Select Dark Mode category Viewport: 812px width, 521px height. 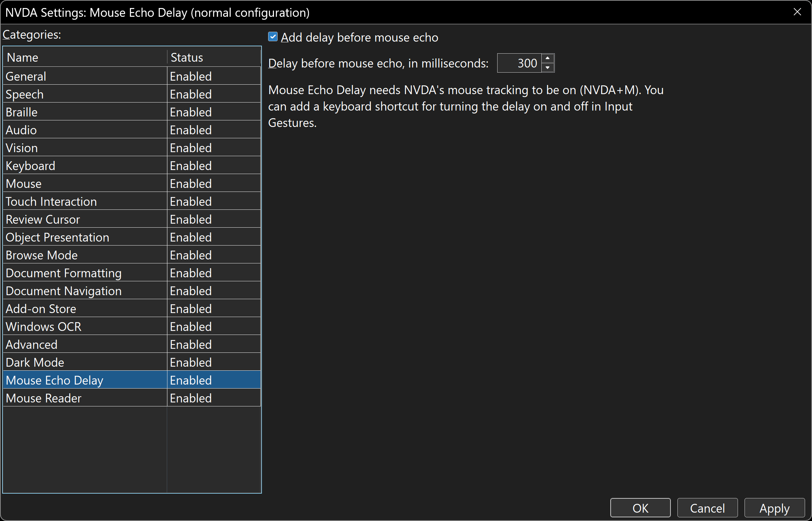tap(132, 362)
